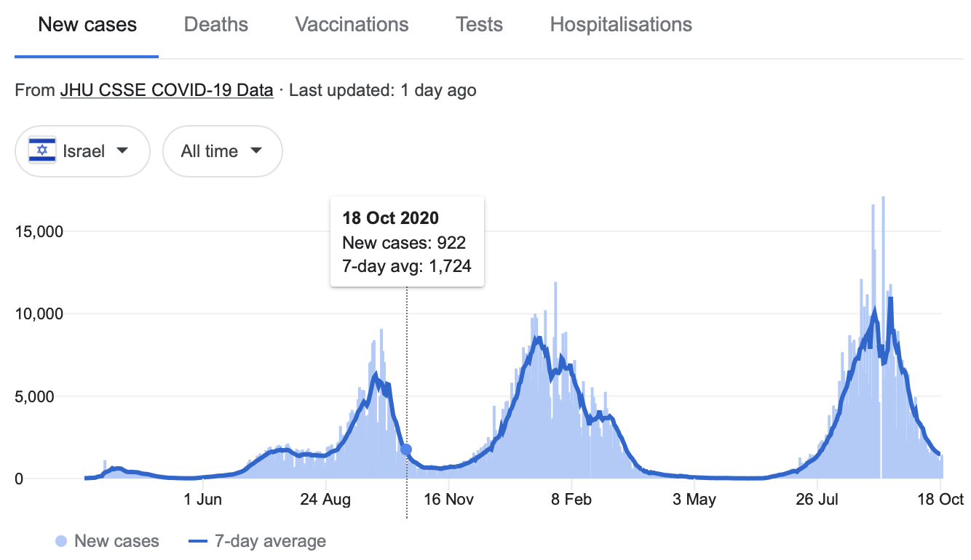
Task: Select the New cases tab
Action: click(87, 25)
